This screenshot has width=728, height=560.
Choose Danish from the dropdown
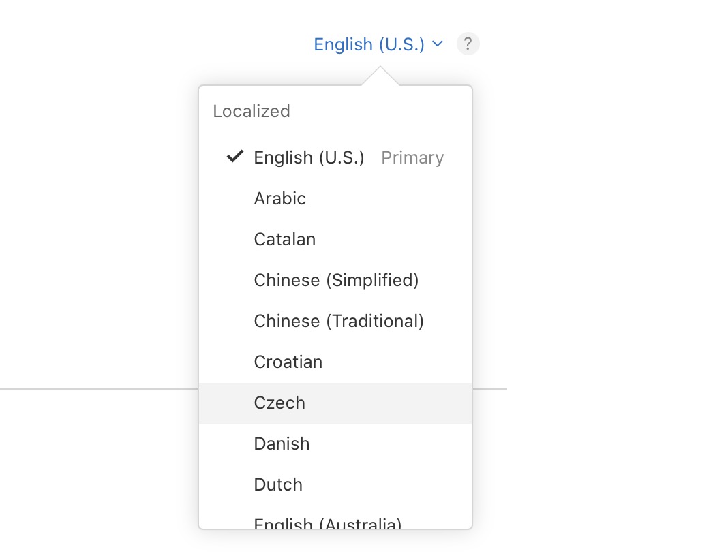pyautogui.click(x=282, y=444)
